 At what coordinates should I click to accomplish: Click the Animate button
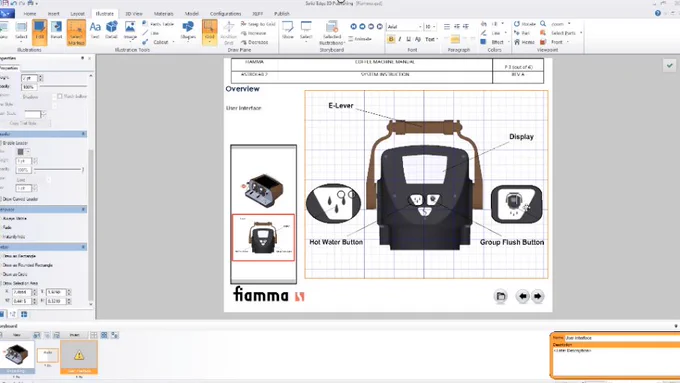[360, 39]
